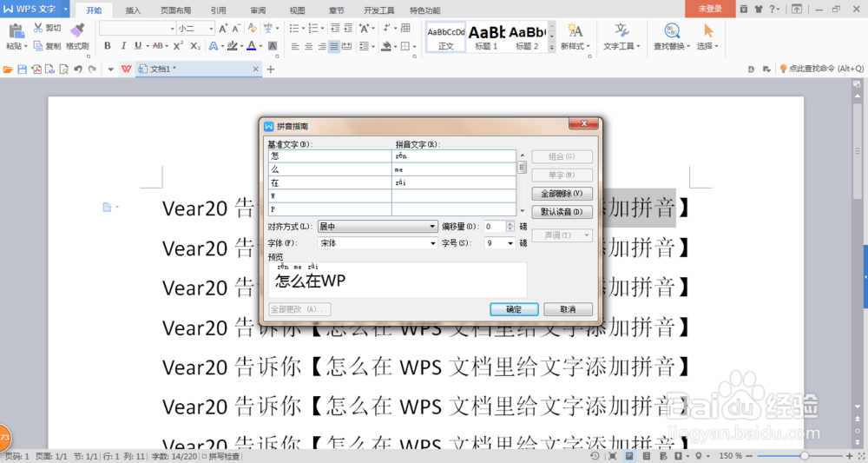Switch to the 视图 View tab
This screenshot has width=868, height=463.
(x=297, y=10)
